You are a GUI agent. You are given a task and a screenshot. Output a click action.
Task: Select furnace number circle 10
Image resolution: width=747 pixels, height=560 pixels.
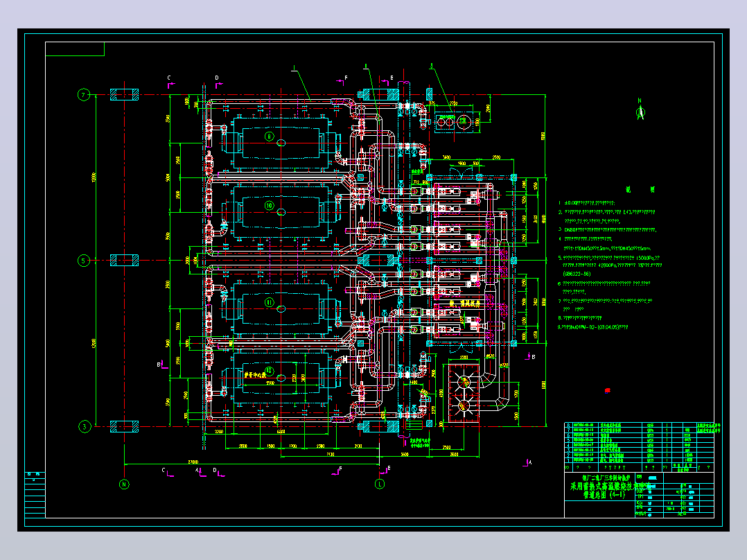269,206
